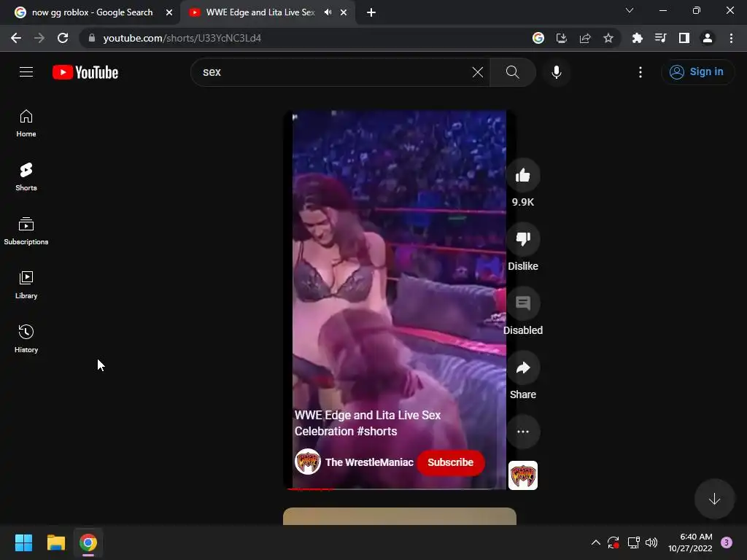The width and height of the screenshot is (747, 560).
Task: Install app icon in address bar
Action: tap(561, 38)
